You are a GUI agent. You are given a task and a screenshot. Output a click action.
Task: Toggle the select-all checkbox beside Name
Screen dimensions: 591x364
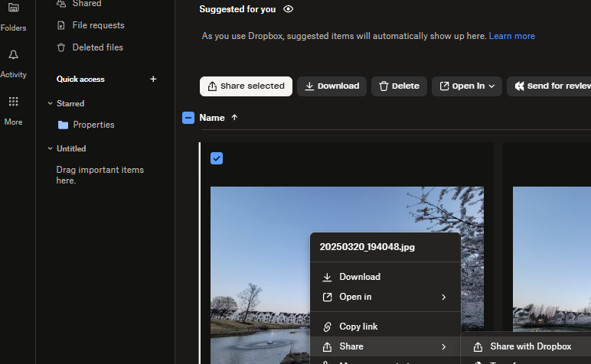coord(188,118)
